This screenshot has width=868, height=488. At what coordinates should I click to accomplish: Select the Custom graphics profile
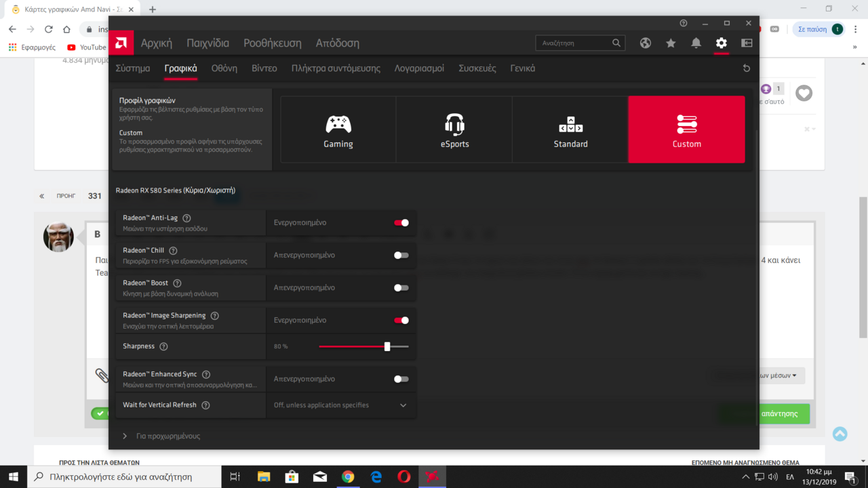pyautogui.click(x=686, y=129)
